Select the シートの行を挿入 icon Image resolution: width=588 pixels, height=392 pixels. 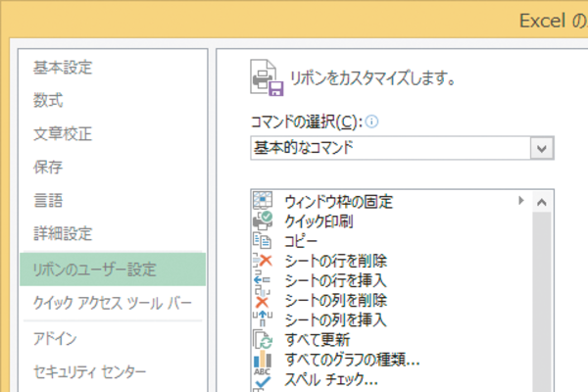262,280
